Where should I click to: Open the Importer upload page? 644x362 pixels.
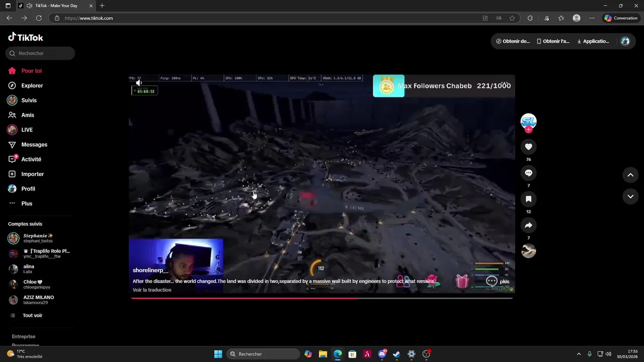[x=26, y=174]
